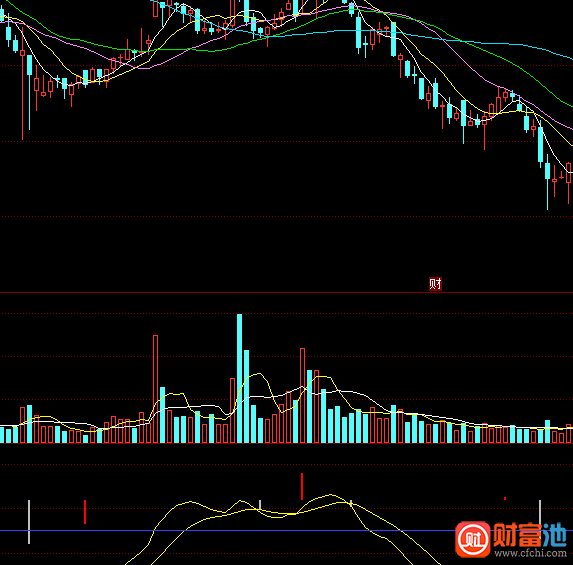Click the tall red signal spike above the yellow indicator peak
573x565 pixels.
tap(302, 486)
